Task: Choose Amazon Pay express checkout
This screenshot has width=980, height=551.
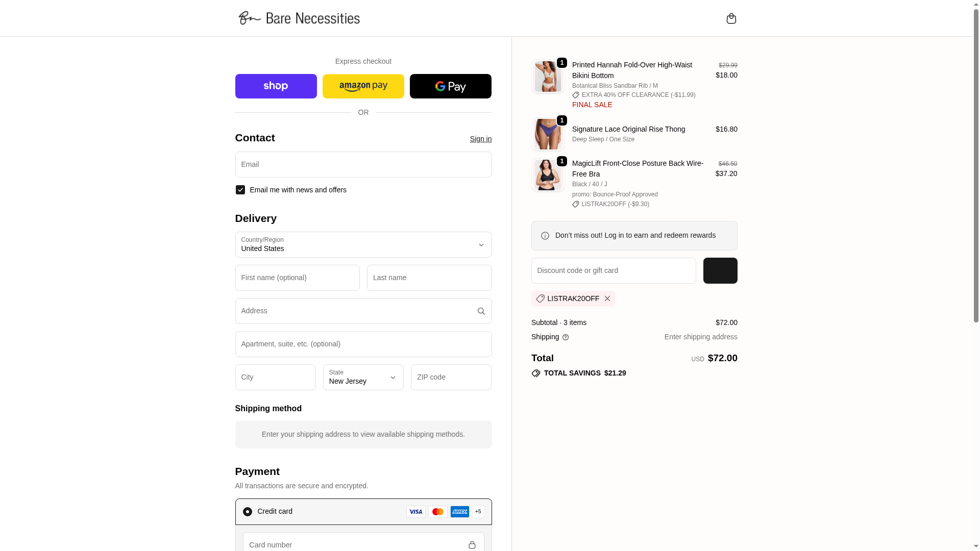Action: coord(363,86)
